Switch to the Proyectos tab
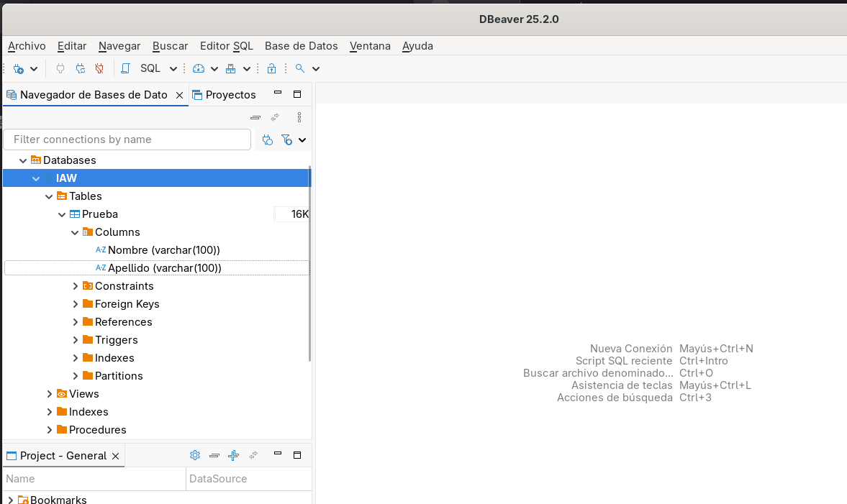The height and width of the screenshot is (504, 847). tap(225, 94)
